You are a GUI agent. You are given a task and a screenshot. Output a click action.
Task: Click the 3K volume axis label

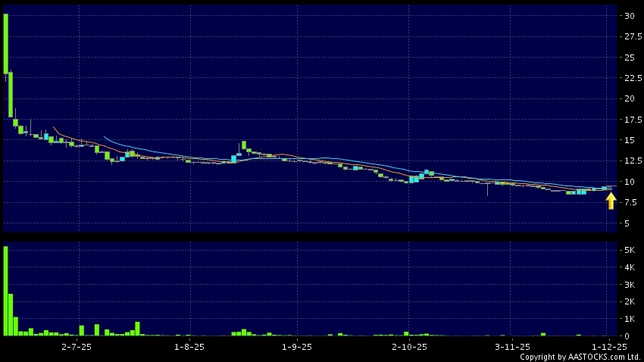coord(629,285)
